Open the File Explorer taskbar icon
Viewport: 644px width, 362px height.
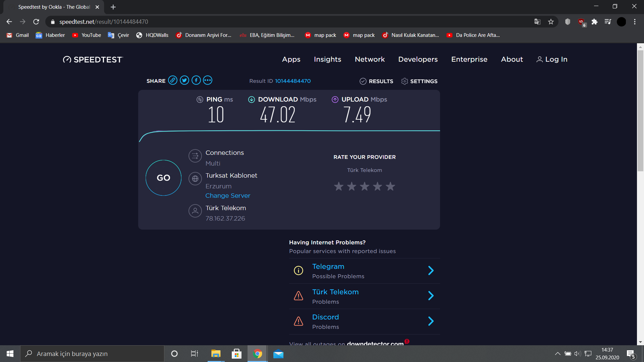pyautogui.click(x=216, y=354)
